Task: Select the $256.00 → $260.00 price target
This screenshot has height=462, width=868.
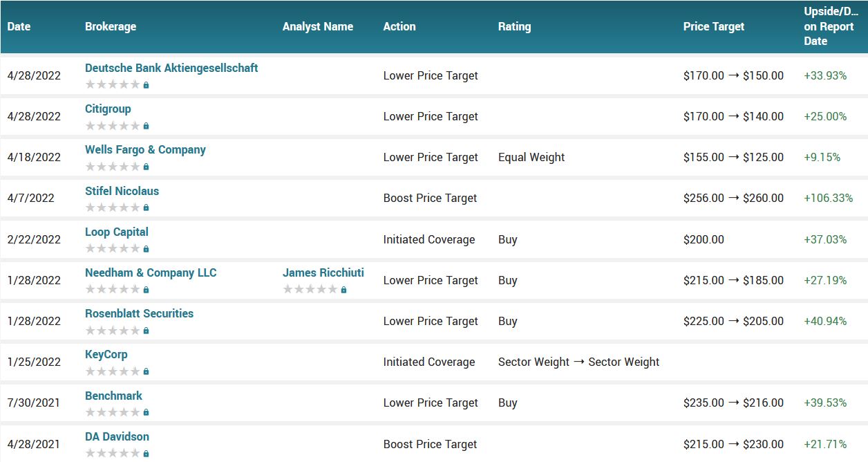Action: [733, 198]
